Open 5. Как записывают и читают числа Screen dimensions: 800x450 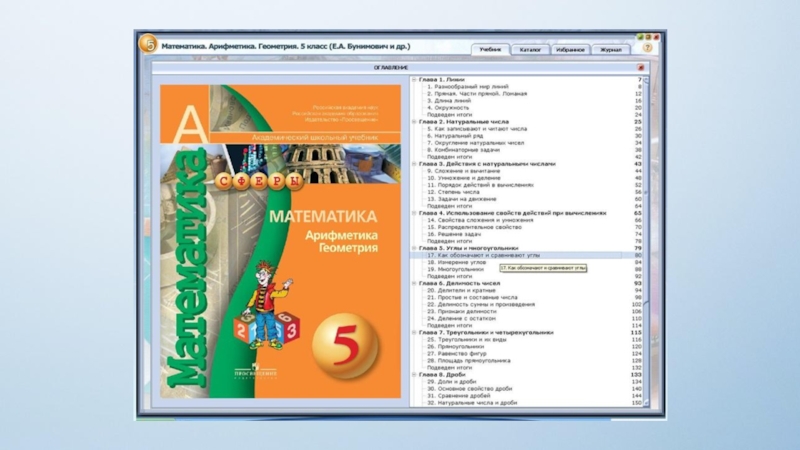[x=477, y=129]
